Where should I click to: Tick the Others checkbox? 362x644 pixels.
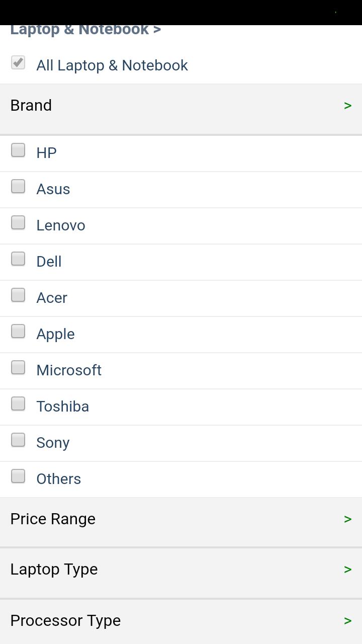pos(18,476)
